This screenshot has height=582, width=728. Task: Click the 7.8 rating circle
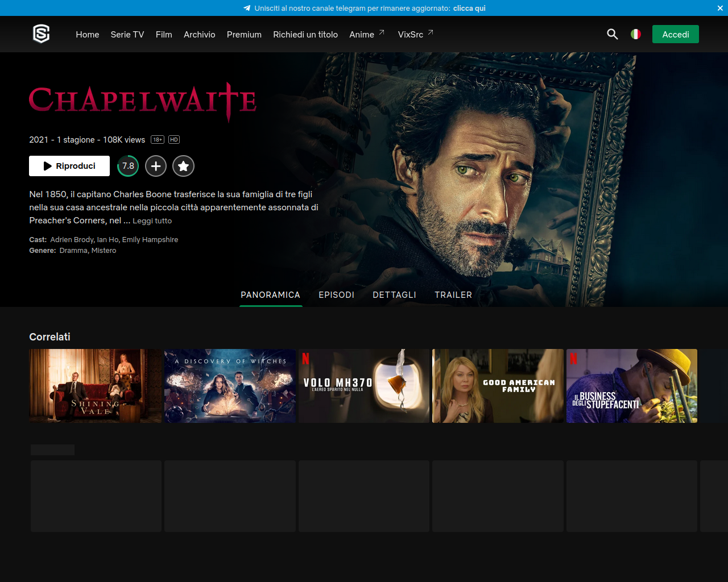(x=128, y=166)
